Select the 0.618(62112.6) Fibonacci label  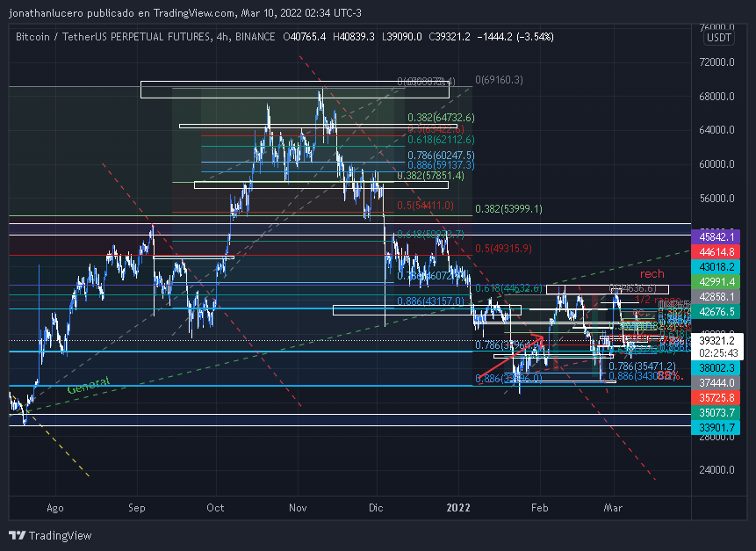coord(441,140)
